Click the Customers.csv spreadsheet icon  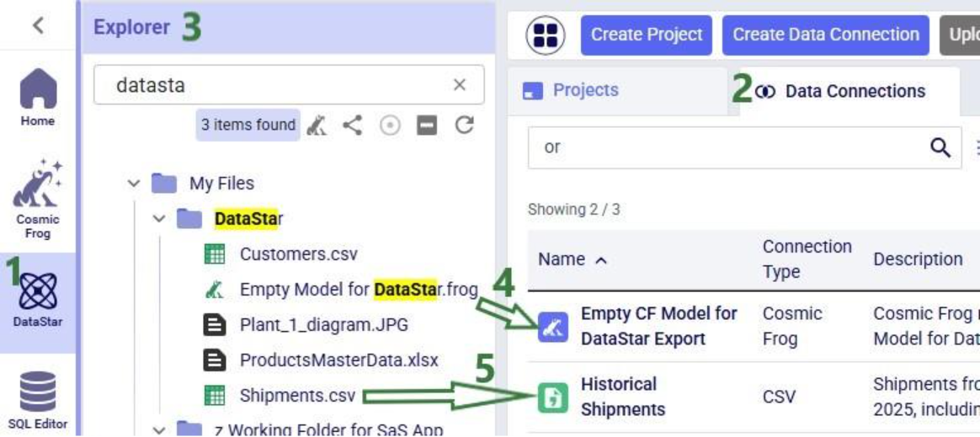pos(215,253)
